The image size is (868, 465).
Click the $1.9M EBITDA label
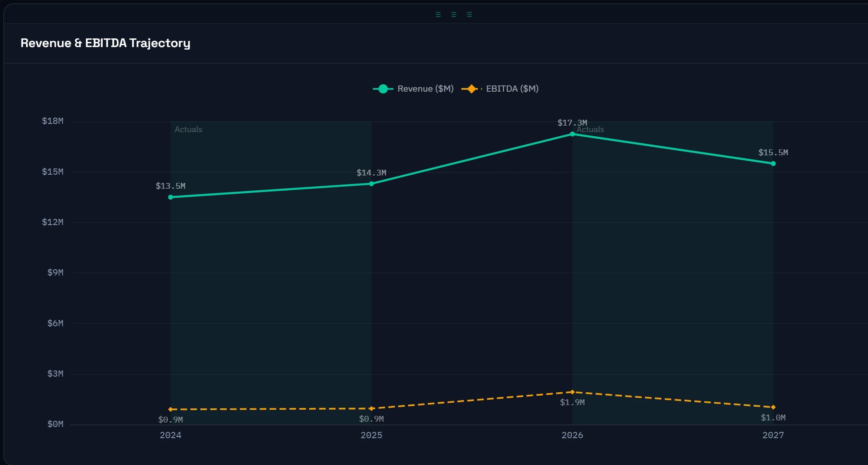tap(572, 402)
